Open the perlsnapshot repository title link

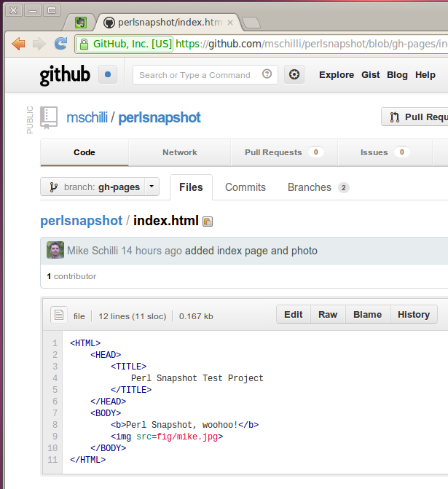point(160,117)
